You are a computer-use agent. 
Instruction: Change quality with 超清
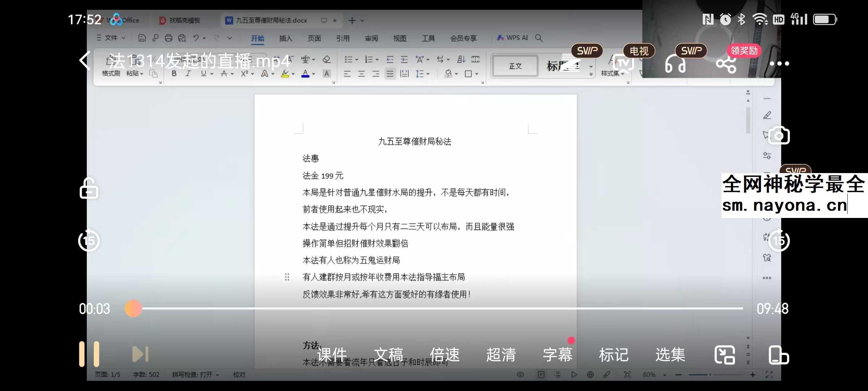point(501,355)
